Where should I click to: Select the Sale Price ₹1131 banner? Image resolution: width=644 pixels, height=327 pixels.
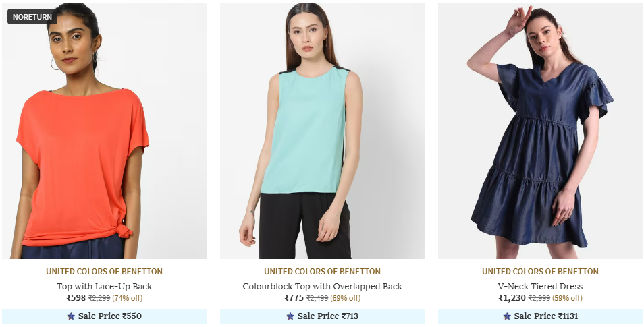[x=540, y=316]
